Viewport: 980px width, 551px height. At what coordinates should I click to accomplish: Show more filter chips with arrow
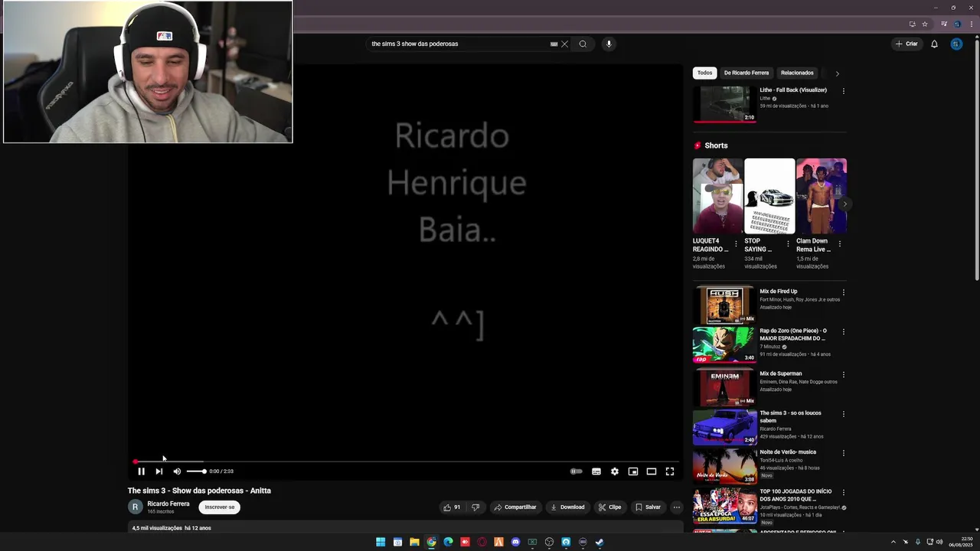coord(837,73)
